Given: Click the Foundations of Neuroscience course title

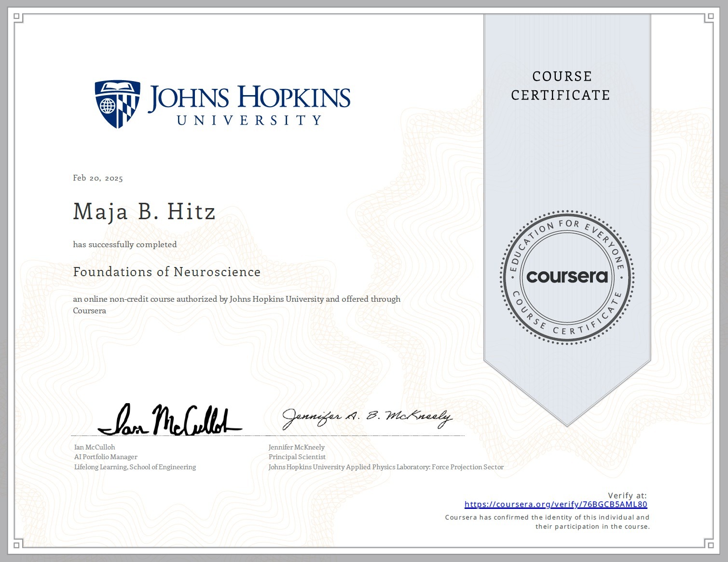Looking at the screenshot, I should pos(167,272).
